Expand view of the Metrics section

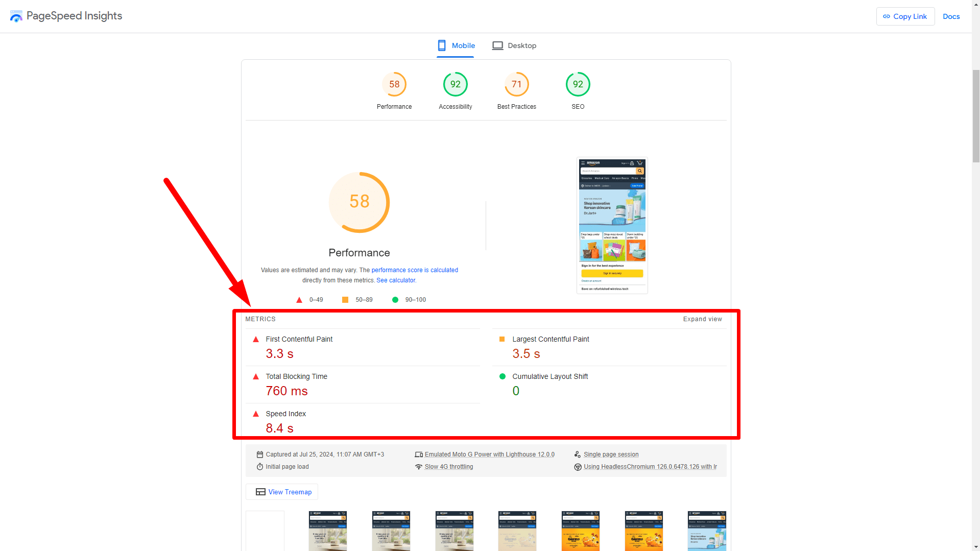[702, 319]
